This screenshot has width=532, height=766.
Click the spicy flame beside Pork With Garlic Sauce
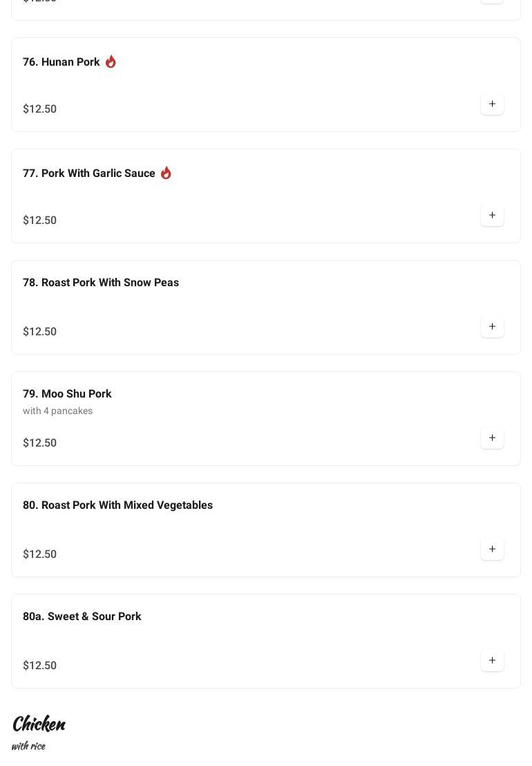tap(166, 173)
